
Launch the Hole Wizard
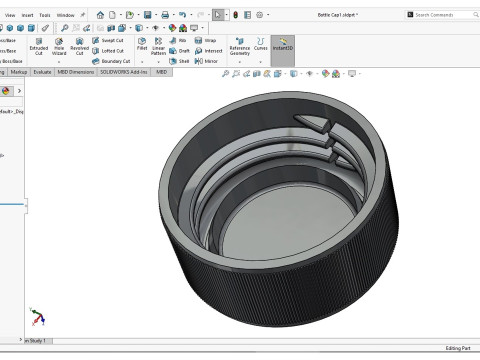tap(59, 46)
